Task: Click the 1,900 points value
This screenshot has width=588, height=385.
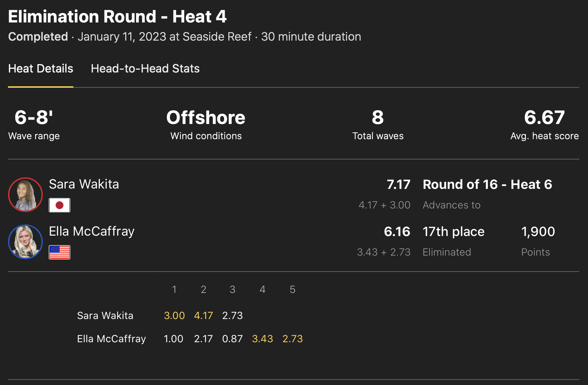Action: point(538,232)
